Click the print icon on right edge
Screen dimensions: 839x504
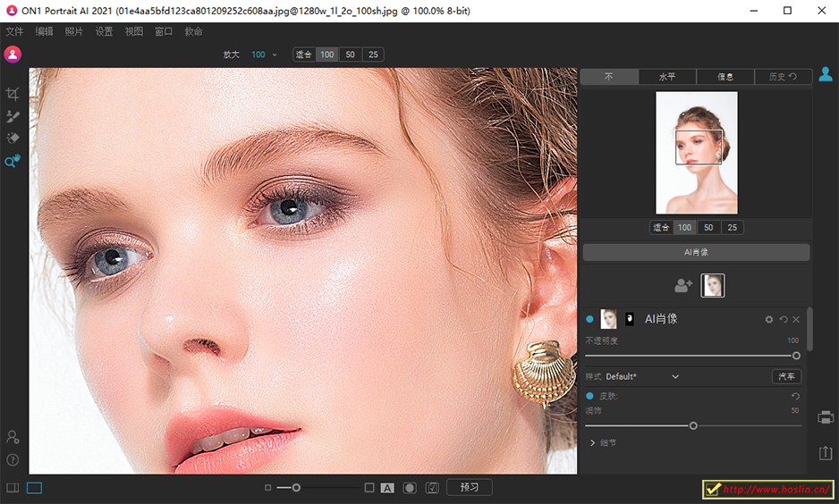tap(826, 417)
